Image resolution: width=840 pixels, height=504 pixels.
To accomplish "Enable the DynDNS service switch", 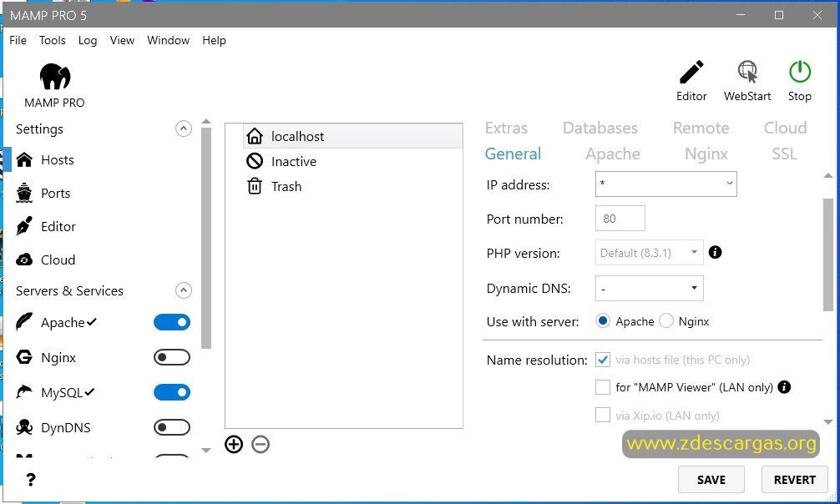I will coord(172,427).
